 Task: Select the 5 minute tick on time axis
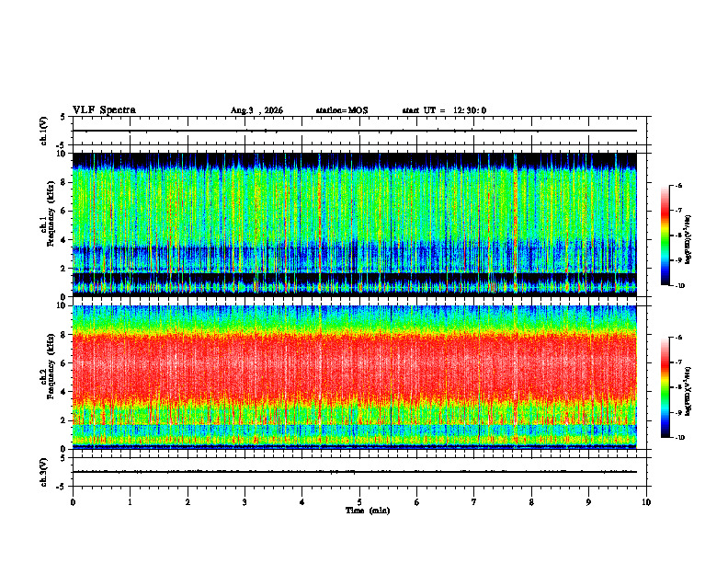tap(359, 502)
